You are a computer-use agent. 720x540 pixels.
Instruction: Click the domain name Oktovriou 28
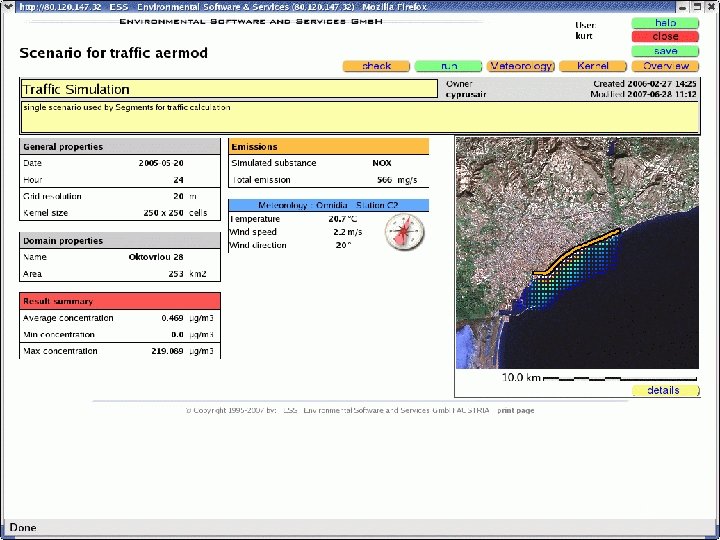[156, 257]
